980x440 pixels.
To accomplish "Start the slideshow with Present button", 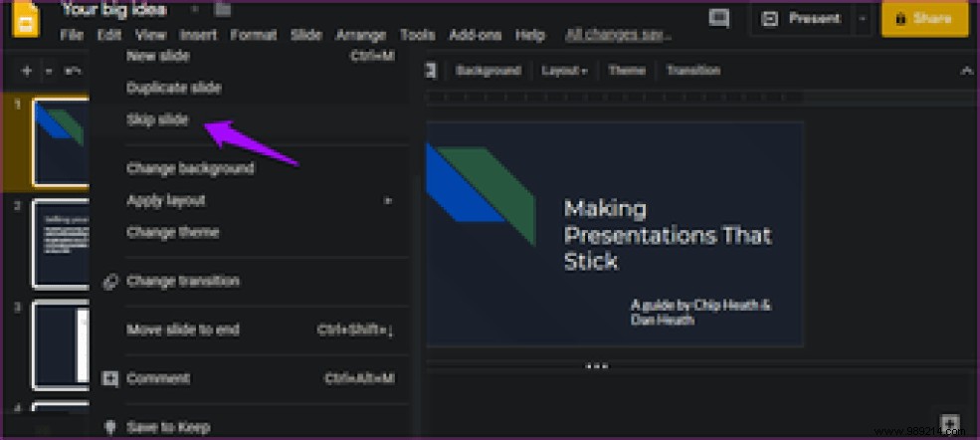I will click(803, 18).
